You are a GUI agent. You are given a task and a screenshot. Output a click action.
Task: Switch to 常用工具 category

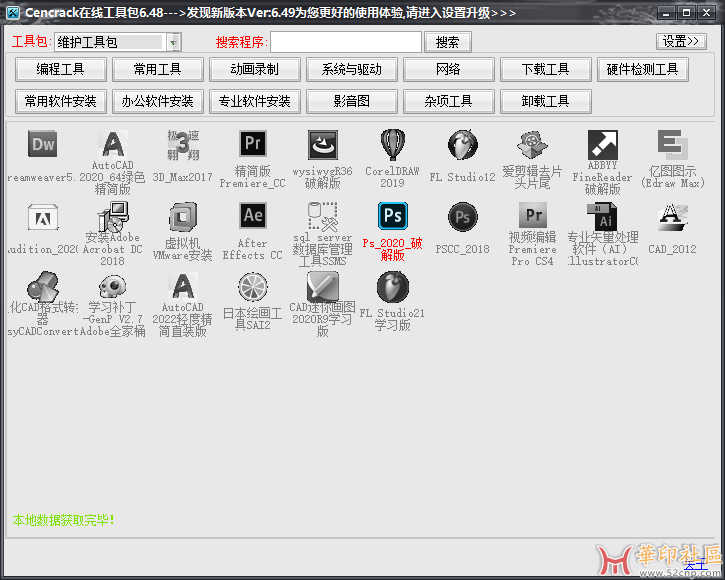[158, 69]
